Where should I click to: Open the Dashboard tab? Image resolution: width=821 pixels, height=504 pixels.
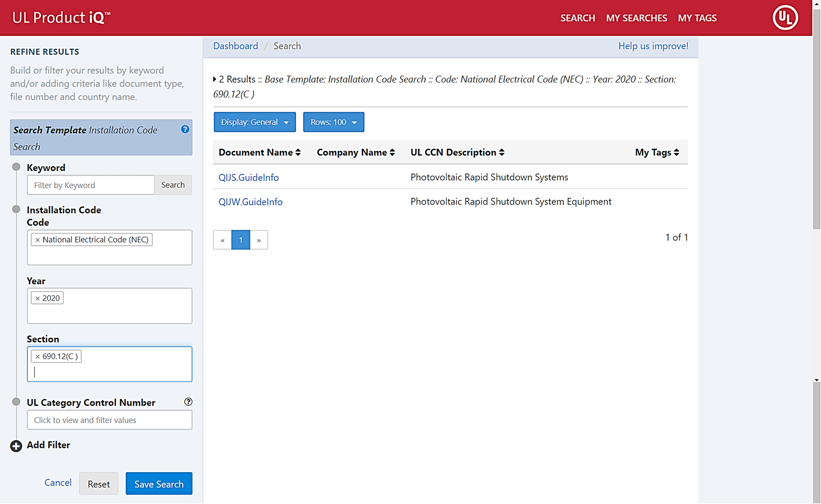(x=235, y=46)
